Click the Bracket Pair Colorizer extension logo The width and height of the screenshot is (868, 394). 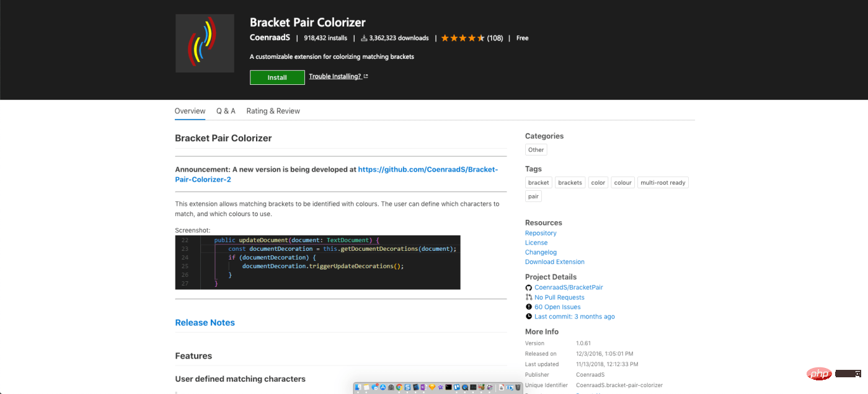coord(205,43)
